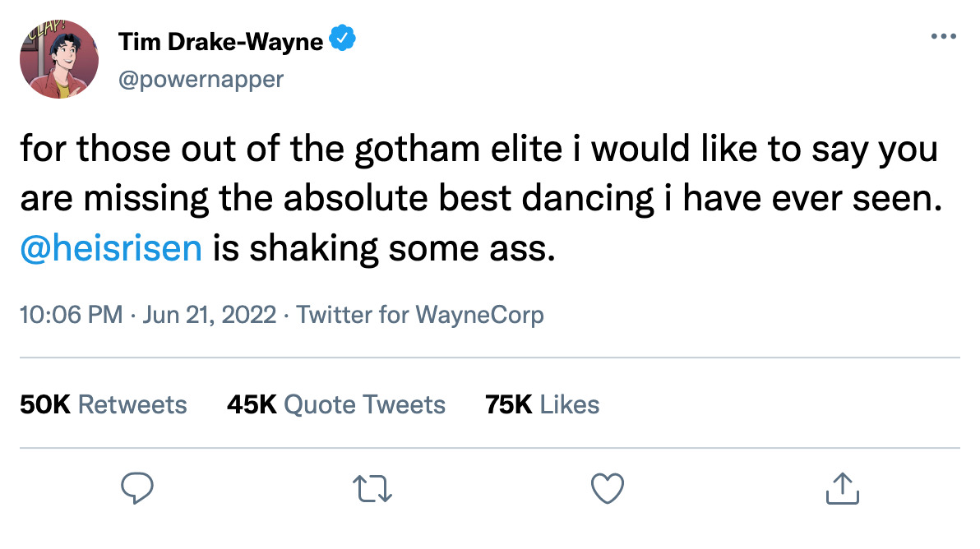Click the tweet text's first line
The height and width of the screenshot is (549, 980).
pyautogui.click(x=477, y=151)
